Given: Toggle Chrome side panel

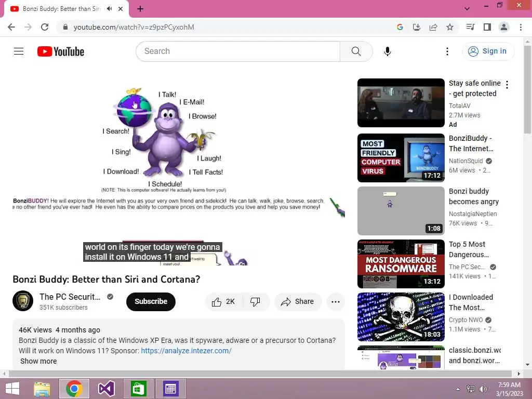Looking at the screenshot, I should [487, 27].
